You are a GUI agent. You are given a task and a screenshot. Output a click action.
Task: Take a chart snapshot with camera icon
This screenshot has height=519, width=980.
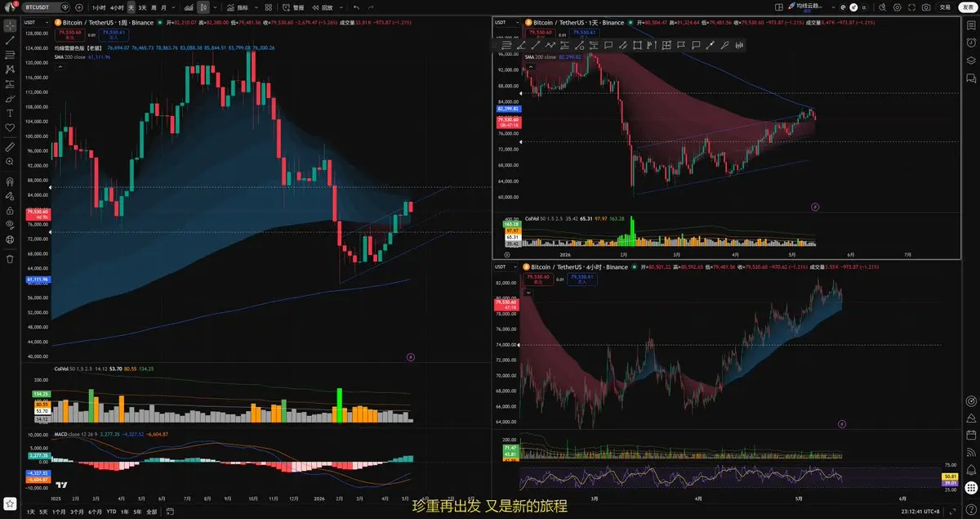[x=926, y=7]
